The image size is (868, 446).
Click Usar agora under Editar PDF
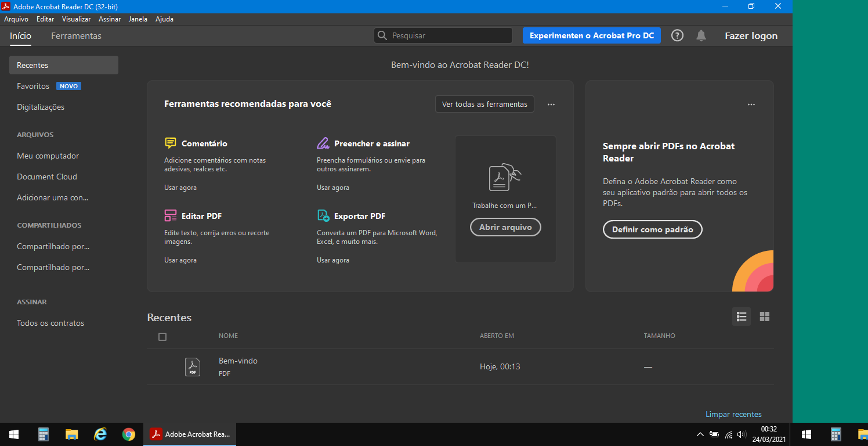tap(180, 260)
